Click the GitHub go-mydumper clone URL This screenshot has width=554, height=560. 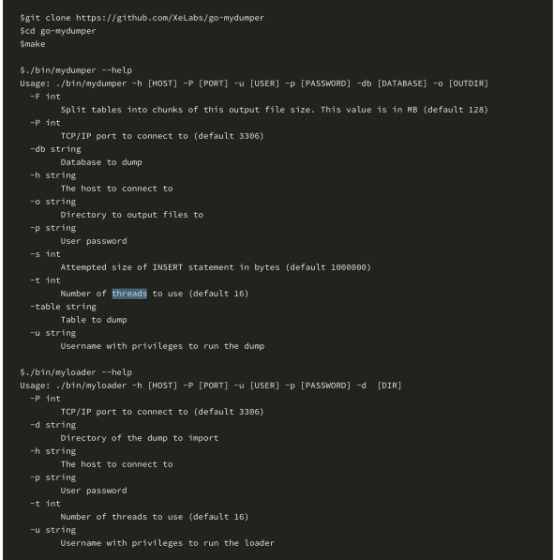[170, 18]
